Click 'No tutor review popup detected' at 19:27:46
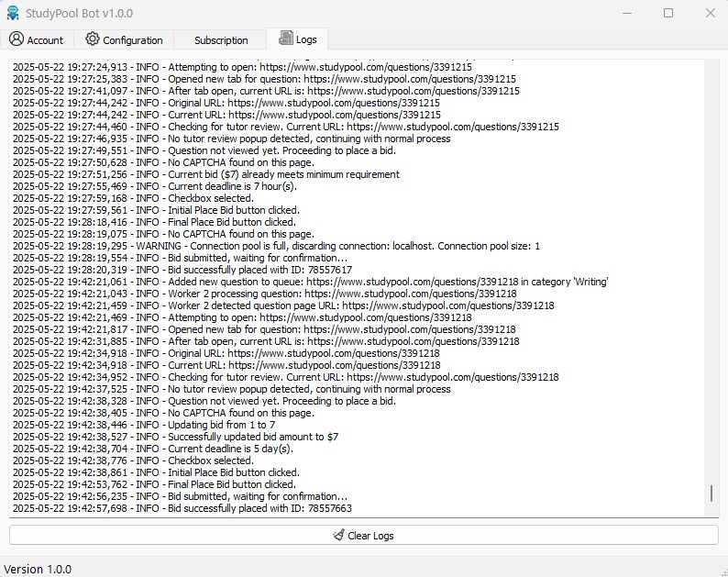Screen dimensions: 728x577 click(x=232, y=139)
